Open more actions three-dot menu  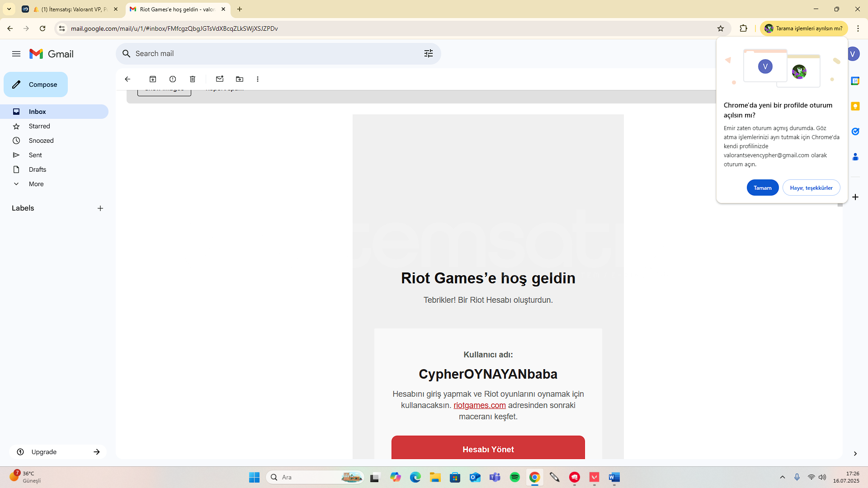coord(258,79)
